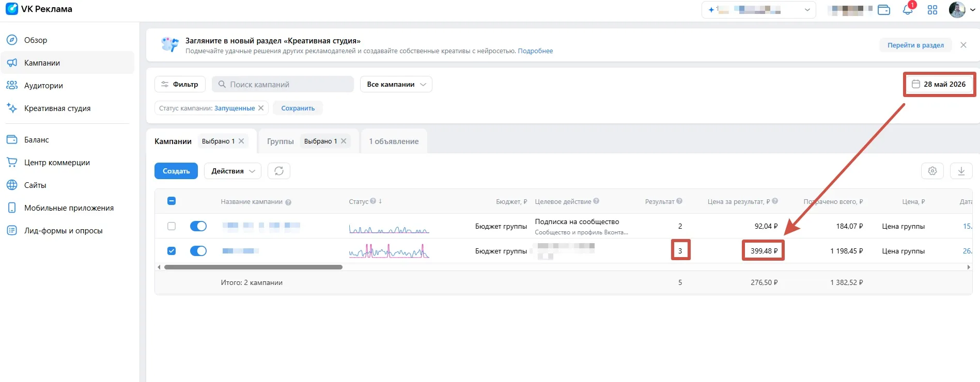Toggle select-all campaigns header checkbox
980x382 pixels.
click(172, 201)
